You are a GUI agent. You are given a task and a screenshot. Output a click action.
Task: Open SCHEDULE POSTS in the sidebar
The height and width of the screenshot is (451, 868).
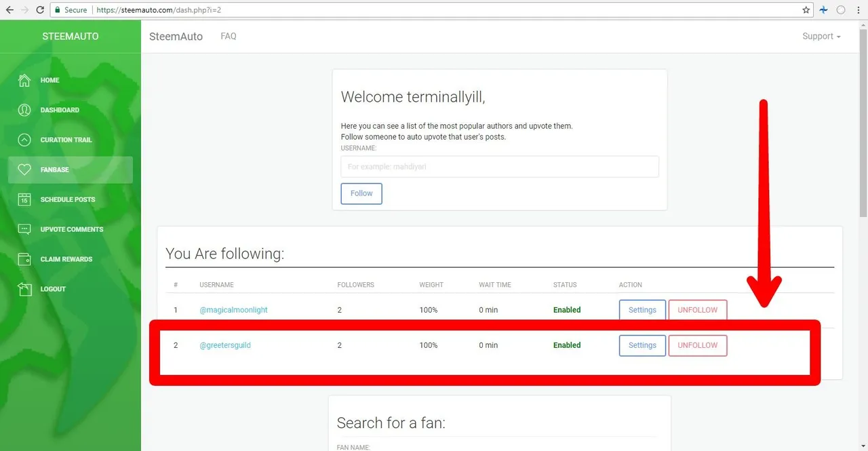pos(71,199)
